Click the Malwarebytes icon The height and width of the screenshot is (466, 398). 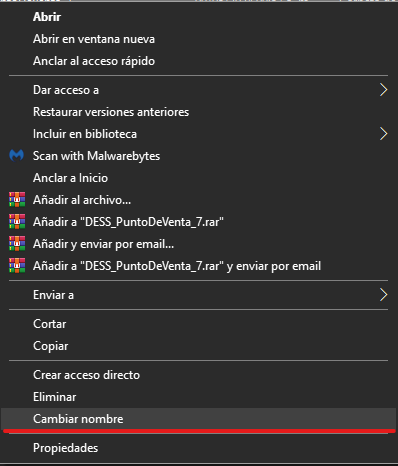16,156
